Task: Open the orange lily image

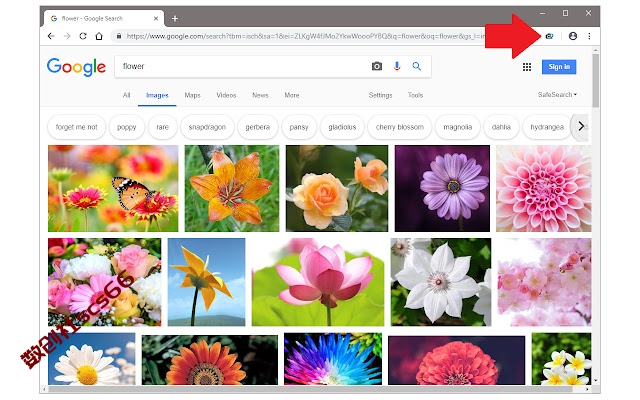Action: [232, 188]
